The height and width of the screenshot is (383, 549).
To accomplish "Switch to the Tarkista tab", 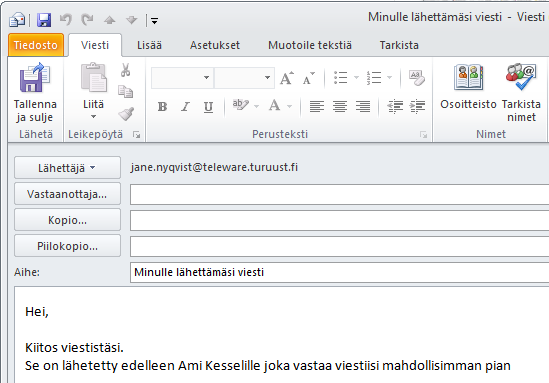I will pos(399,45).
